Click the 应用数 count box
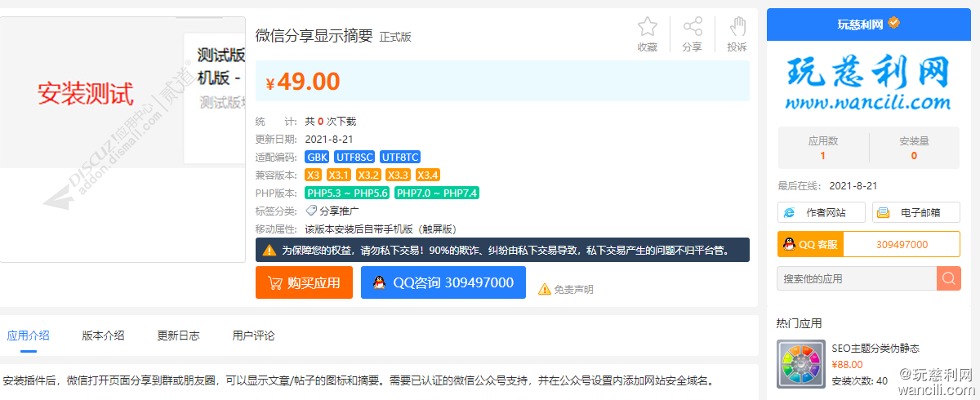This screenshot has height=400, width=980. coord(822,148)
